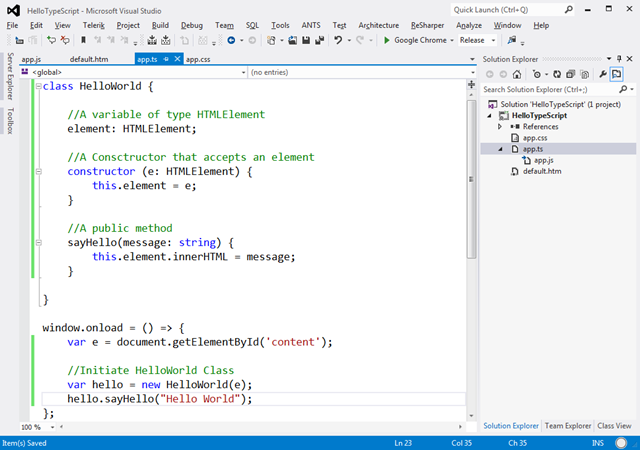Open the Undo history dropdown arrow
Image resolution: width=640 pixels, height=450 pixels.
(x=349, y=40)
